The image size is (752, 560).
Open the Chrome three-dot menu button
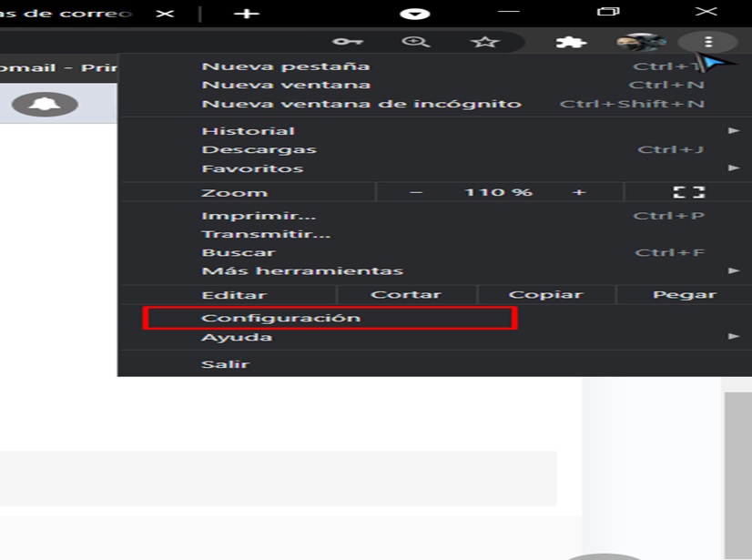(708, 42)
